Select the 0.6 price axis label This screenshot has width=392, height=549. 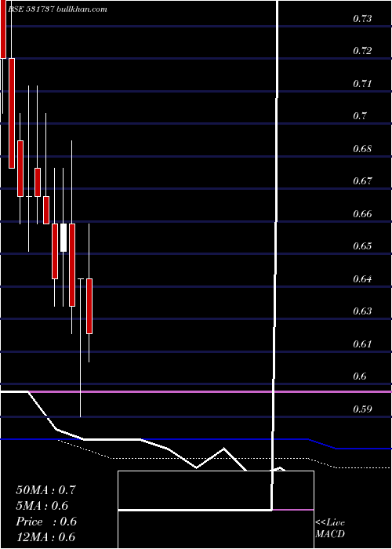click(359, 376)
